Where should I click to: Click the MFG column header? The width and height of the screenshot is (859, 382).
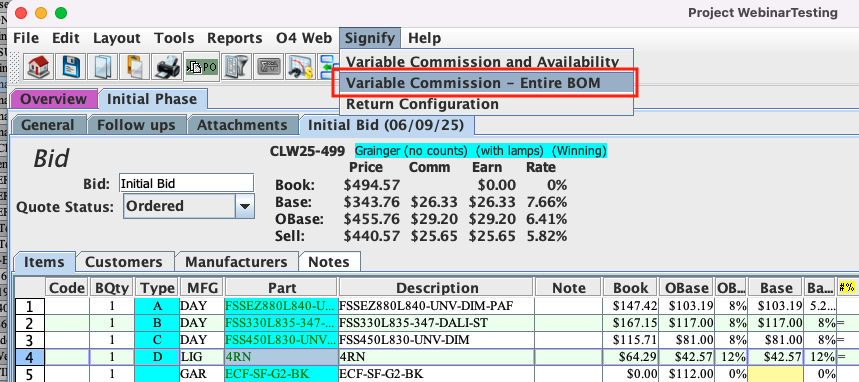pos(202,288)
